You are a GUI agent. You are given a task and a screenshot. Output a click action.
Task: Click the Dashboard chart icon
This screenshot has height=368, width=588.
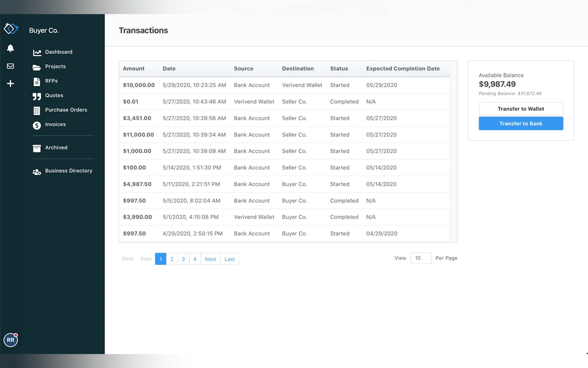pos(37,52)
